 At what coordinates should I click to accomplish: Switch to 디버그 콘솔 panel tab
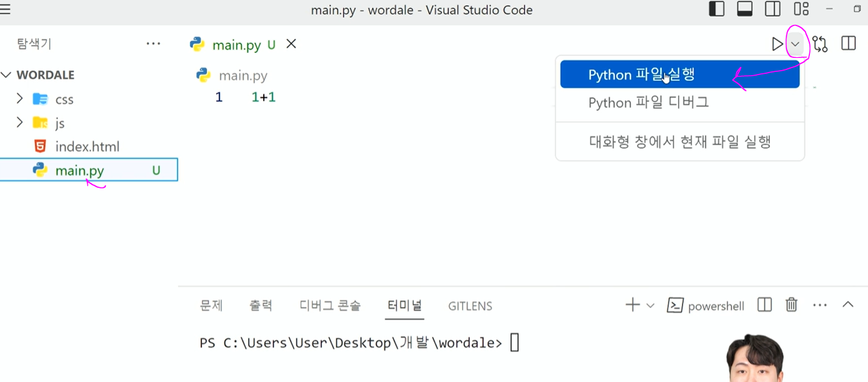pos(330,306)
